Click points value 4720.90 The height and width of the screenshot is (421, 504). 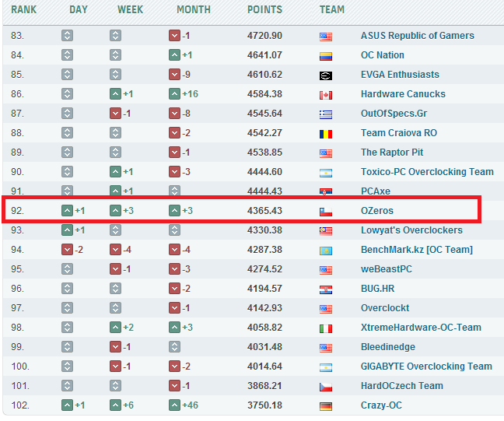point(264,36)
